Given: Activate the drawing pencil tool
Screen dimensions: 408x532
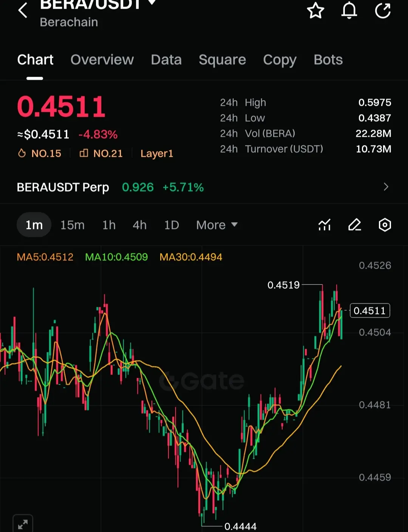Looking at the screenshot, I should pyautogui.click(x=355, y=225).
